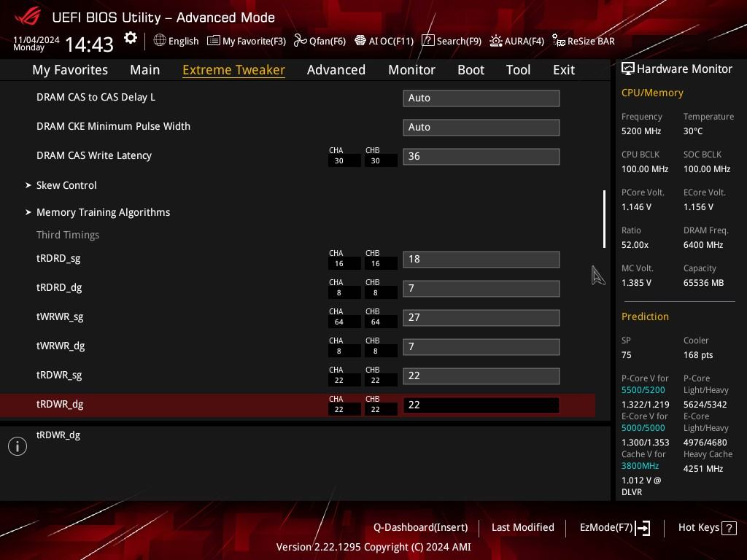This screenshot has width=747, height=560.
Task: Select DRAM CAS Write Latency label
Action: click(94, 156)
